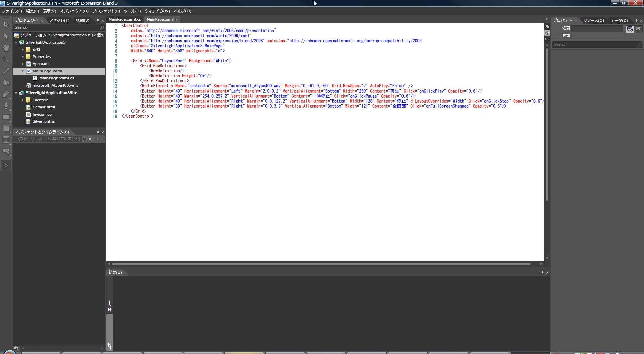The image size is (644, 354).
Task: Pin the Results panel
Action: (x=542, y=272)
